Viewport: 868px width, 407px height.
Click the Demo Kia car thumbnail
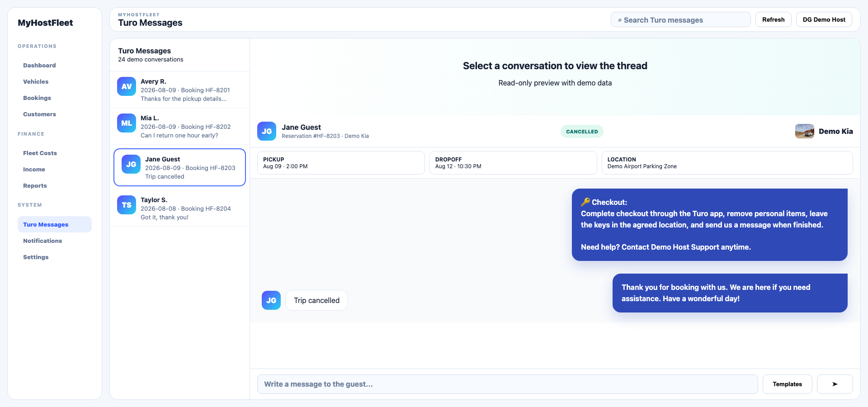pos(805,131)
